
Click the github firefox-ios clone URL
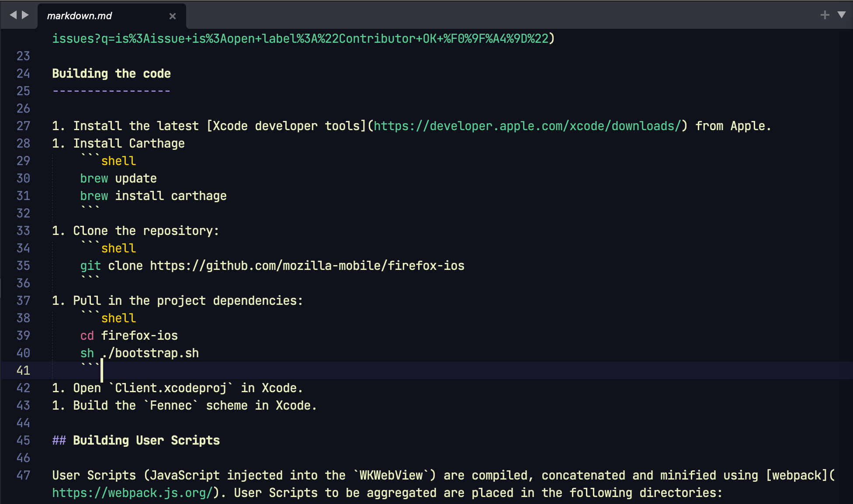click(x=307, y=266)
